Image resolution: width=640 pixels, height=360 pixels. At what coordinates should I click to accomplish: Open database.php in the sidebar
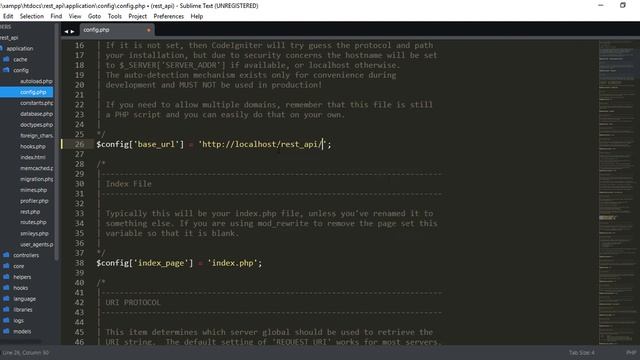36,114
